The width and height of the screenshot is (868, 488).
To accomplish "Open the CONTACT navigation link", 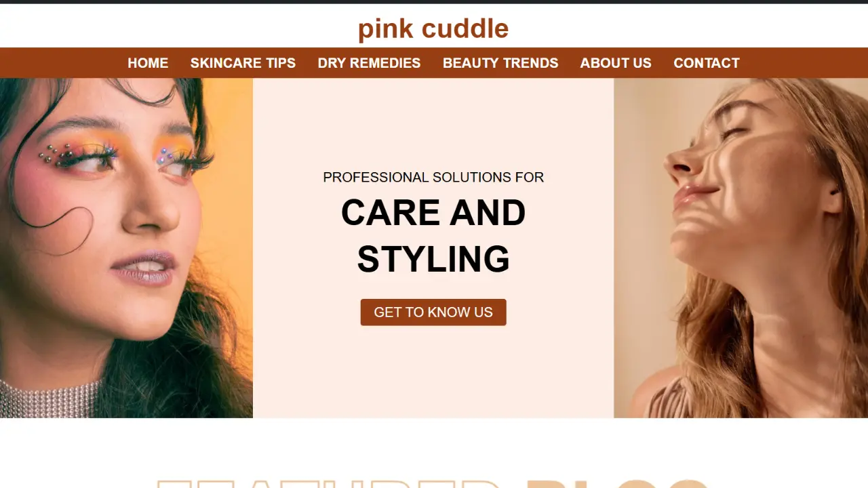I will coord(706,63).
